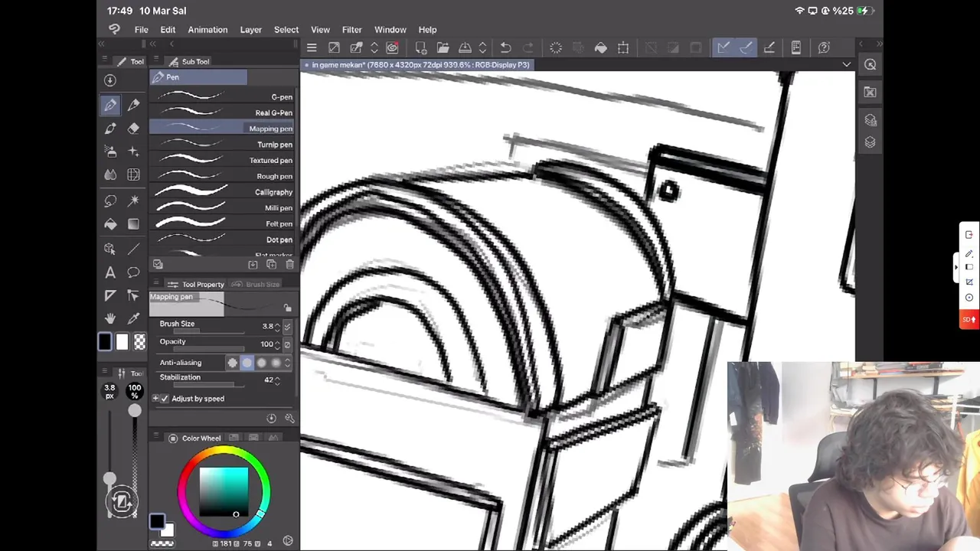This screenshot has height=551, width=980.
Task: Select the Hand move tool
Action: coord(110,318)
